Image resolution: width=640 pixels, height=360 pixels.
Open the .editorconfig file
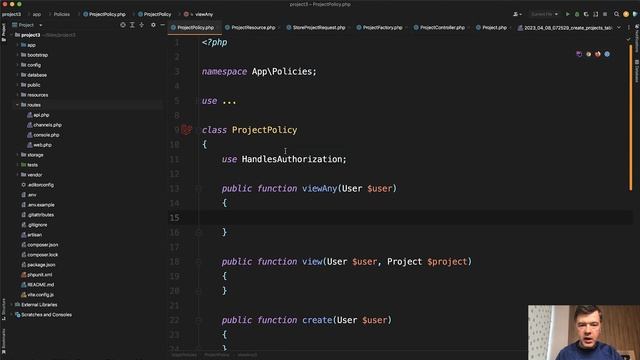tap(37, 185)
